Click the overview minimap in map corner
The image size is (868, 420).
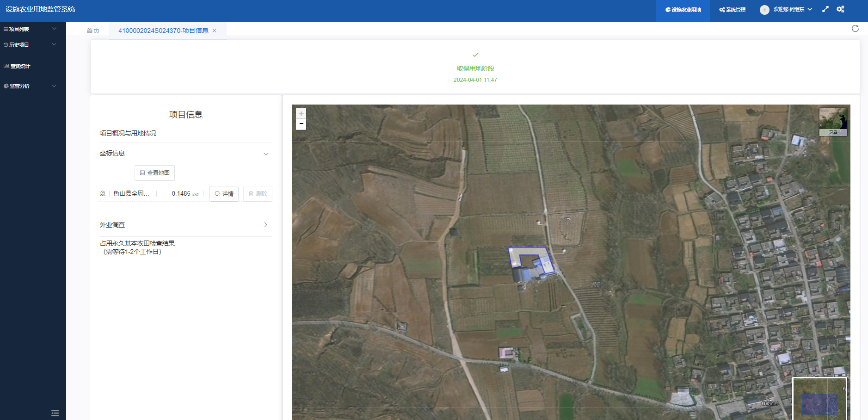click(x=819, y=399)
